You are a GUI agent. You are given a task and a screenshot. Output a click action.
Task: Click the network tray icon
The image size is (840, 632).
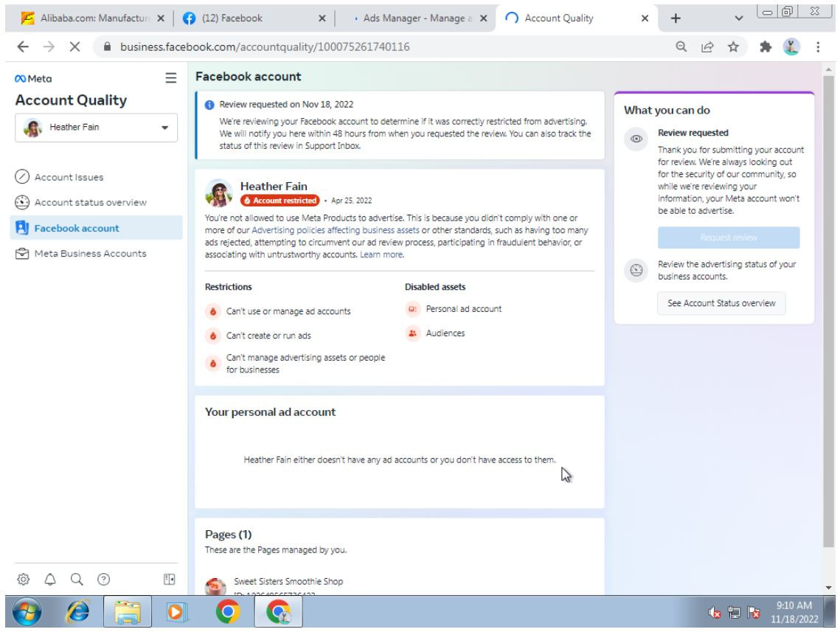[734, 612]
